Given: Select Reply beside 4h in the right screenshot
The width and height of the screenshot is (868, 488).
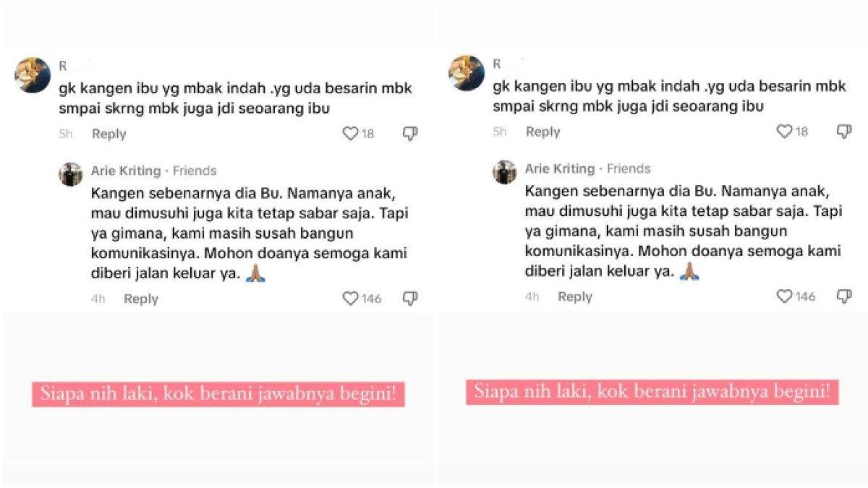Looking at the screenshot, I should (x=574, y=296).
